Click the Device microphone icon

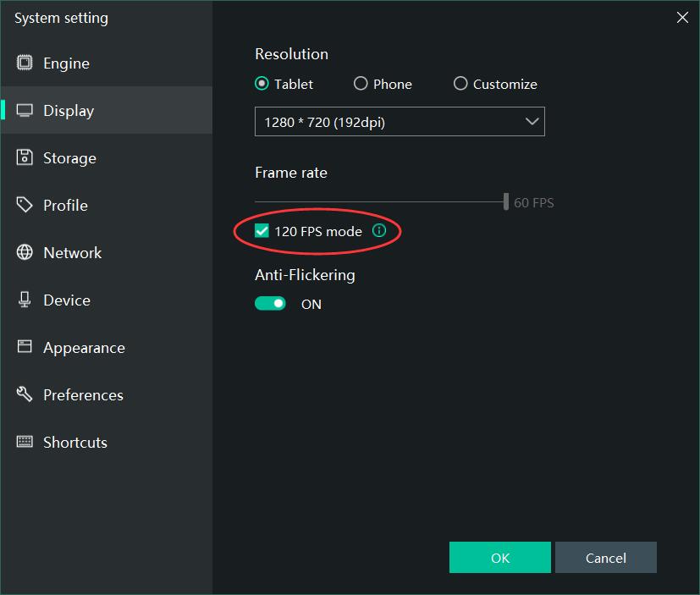25,300
